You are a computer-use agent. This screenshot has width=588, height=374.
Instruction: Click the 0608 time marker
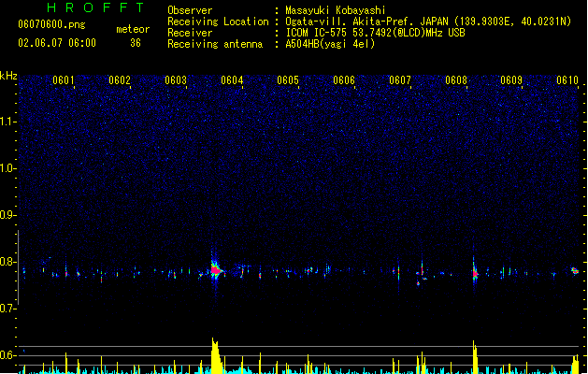point(456,80)
